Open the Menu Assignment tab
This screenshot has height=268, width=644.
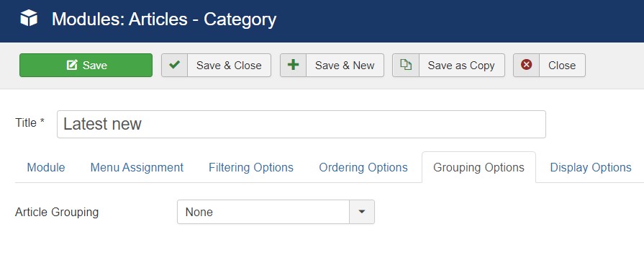[137, 168]
